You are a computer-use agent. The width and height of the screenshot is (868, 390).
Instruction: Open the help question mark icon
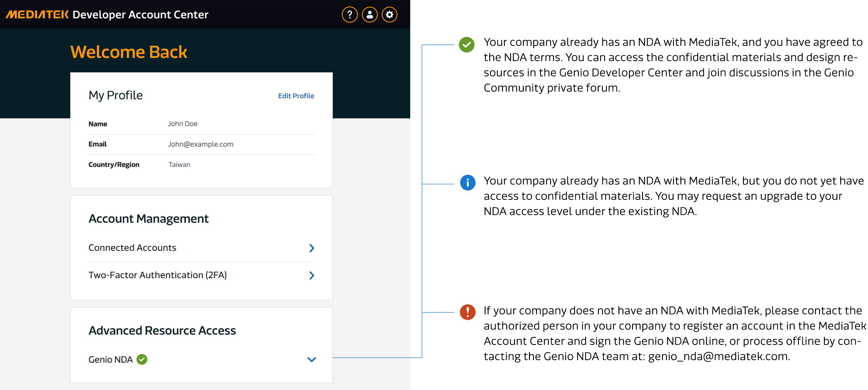tap(349, 14)
